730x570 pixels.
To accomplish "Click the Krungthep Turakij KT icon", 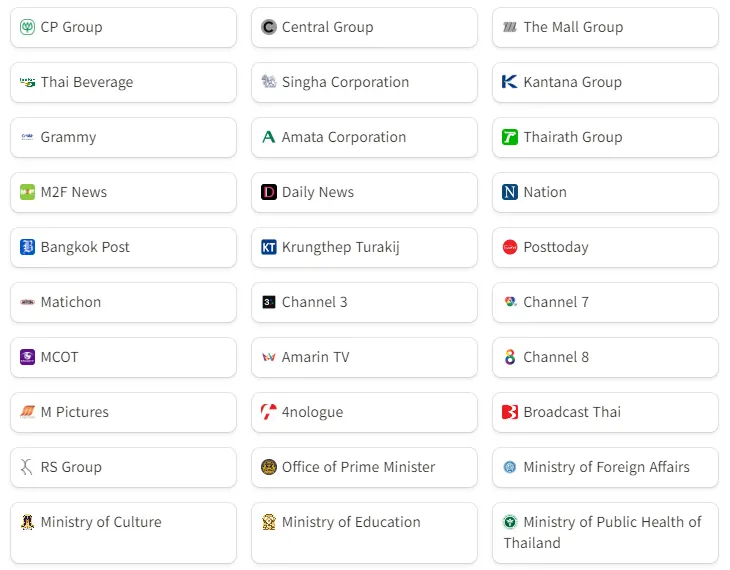I will [269, 247].
